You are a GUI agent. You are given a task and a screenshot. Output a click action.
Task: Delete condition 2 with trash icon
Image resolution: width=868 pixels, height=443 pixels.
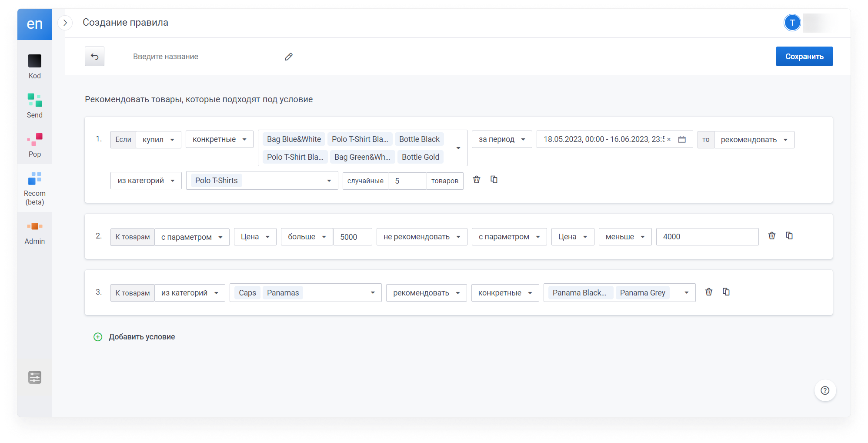(x=772, y=235)
